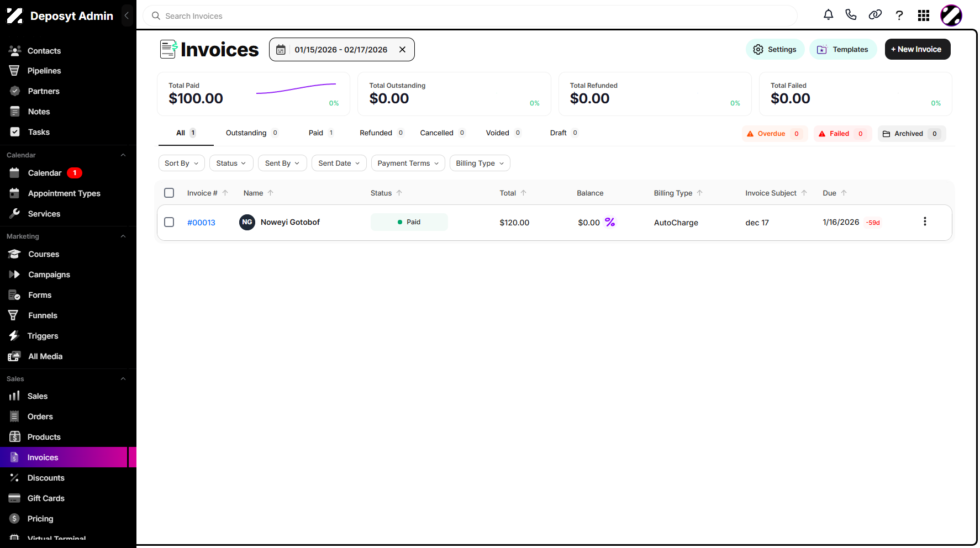The width and height of the screenshot is (980, 548).
Task: Open the help question mark icon
Action: (x=899, y=15)
